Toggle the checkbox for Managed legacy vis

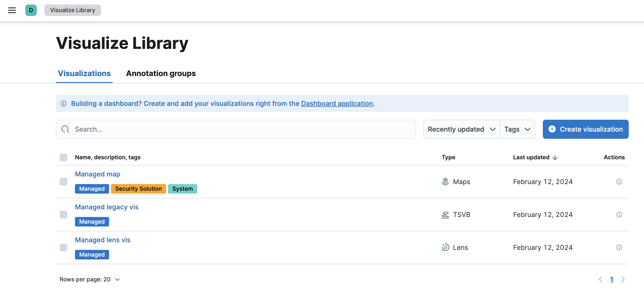[x=64, y=214]
